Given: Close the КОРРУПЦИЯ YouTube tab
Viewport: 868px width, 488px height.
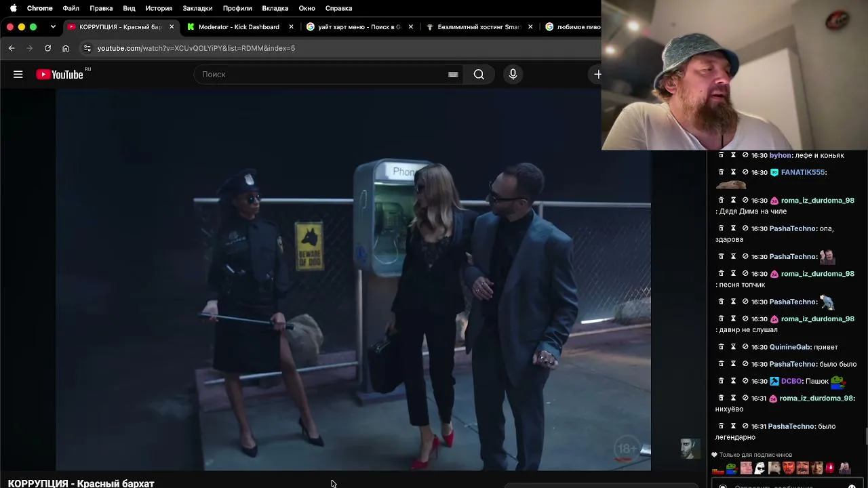Looking at the screenshot, I should point(172,27).
